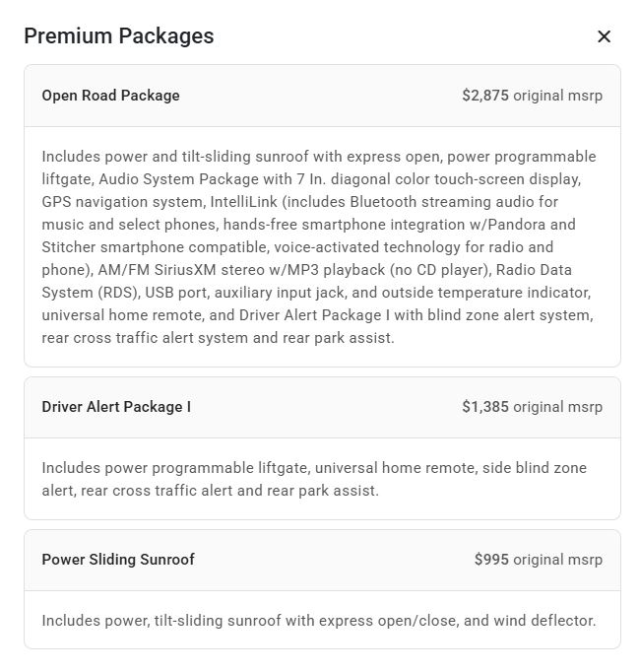Click the $2,875 original msrp price
This screenshot has height=672, width=639.
532,96
